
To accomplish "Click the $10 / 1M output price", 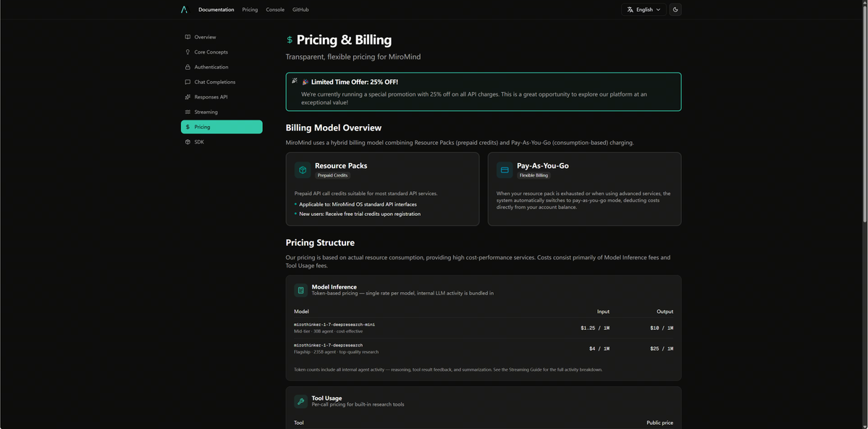I will (x=662, y=328).
